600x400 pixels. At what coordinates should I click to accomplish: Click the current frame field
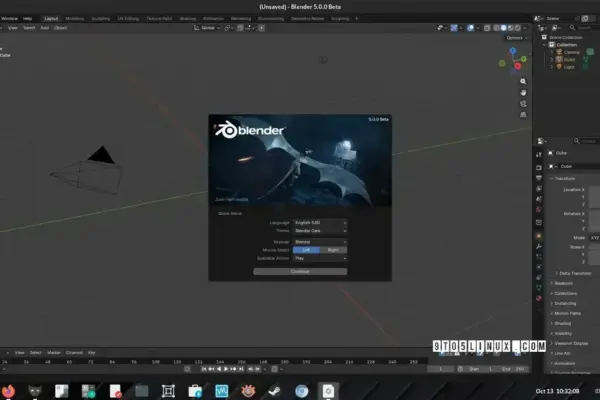(x=440, y=369)
